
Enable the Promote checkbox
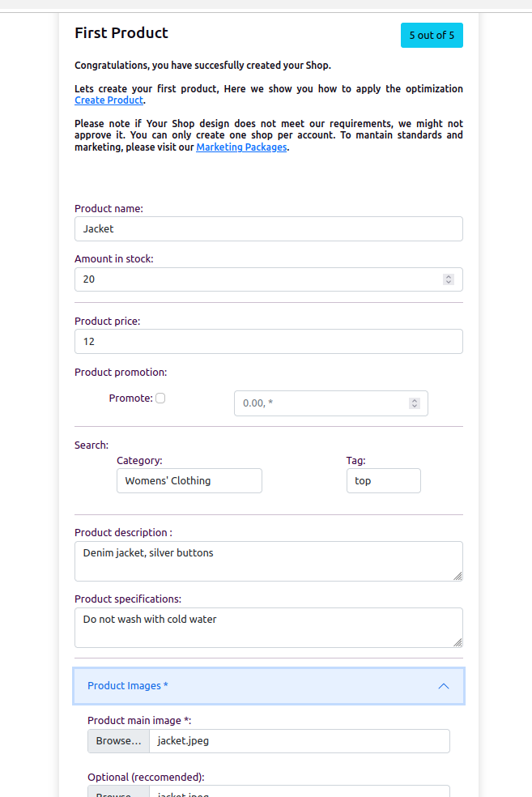(160, 398)
